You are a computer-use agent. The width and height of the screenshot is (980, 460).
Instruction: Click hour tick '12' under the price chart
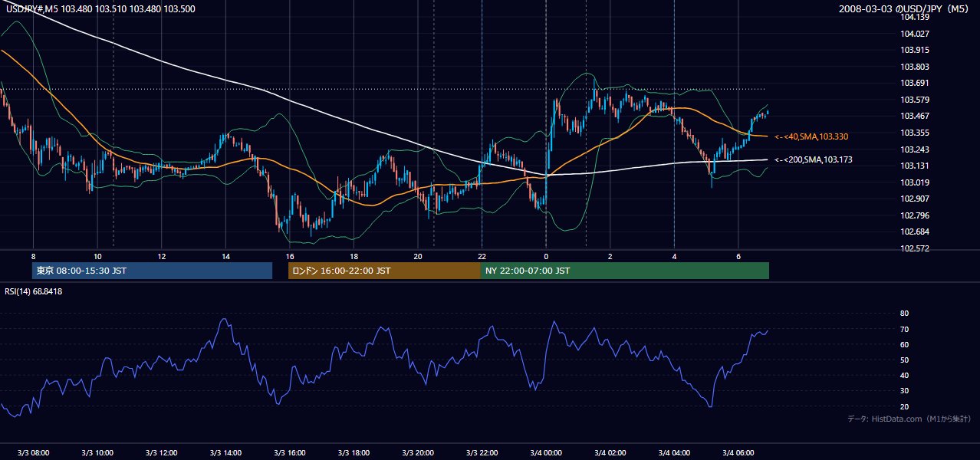(x=161, y=256)
